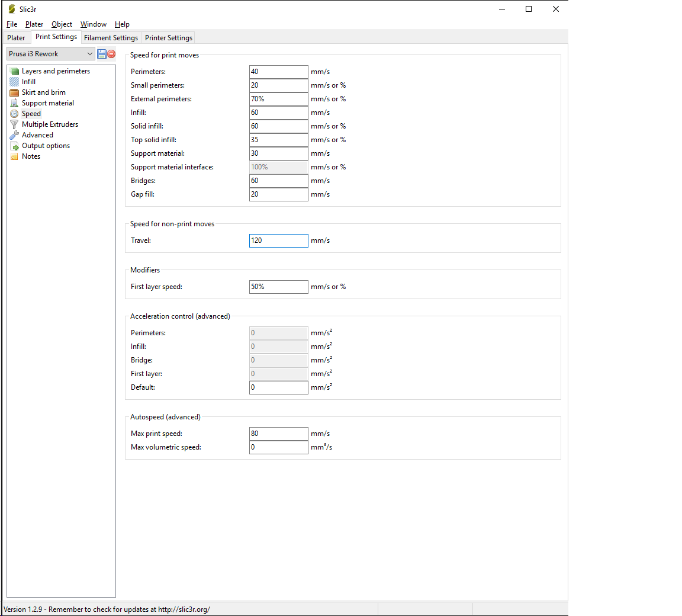
Task: Open Advanced settings page
Action: [x=37, y=135]
